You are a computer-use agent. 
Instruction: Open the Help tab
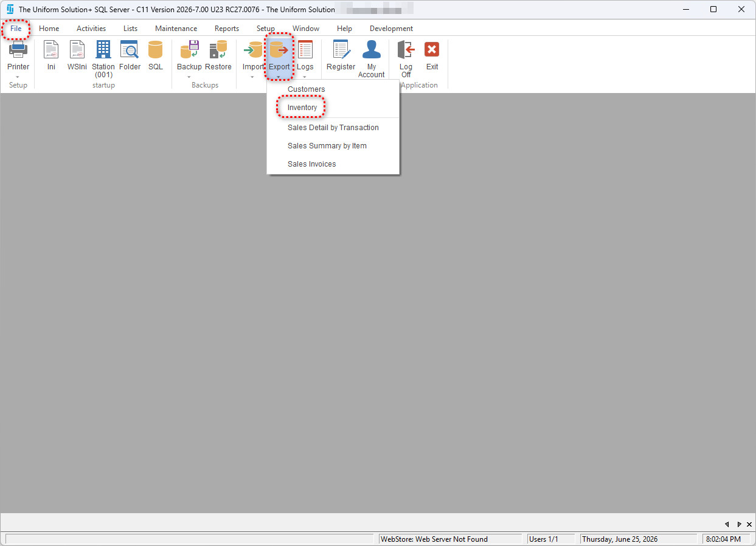(344, 29)
